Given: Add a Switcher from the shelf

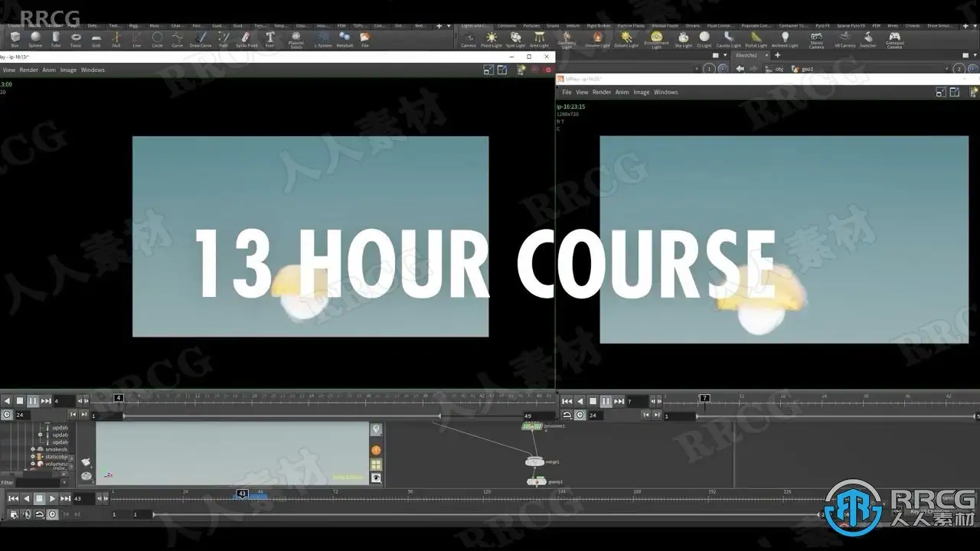Looking at the screenshot, I should point(867,38).
